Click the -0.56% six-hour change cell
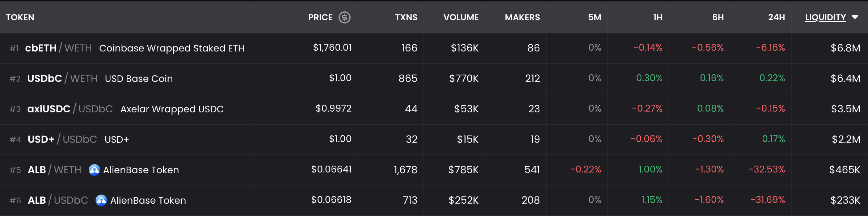This screenshot has height=216, width=868. 708,47
